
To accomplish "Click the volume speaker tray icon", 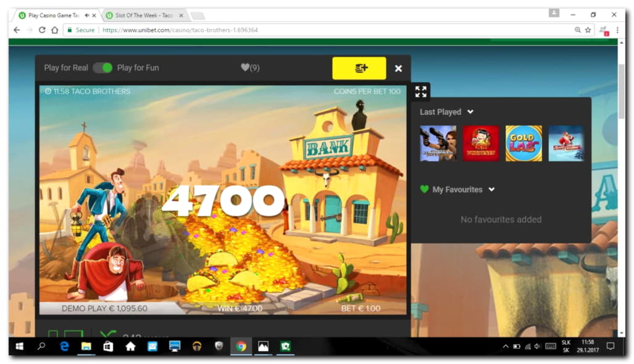I will tap(537, 346).
